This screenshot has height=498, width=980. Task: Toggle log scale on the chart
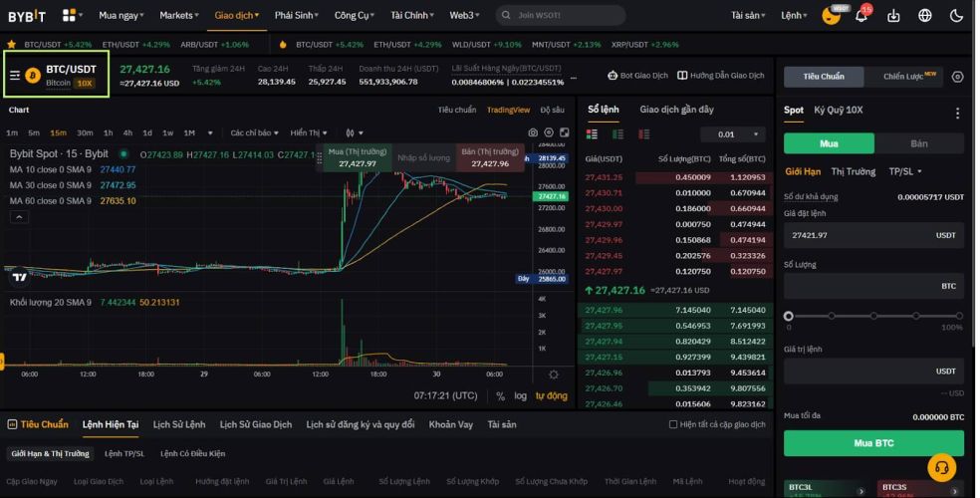520,395
